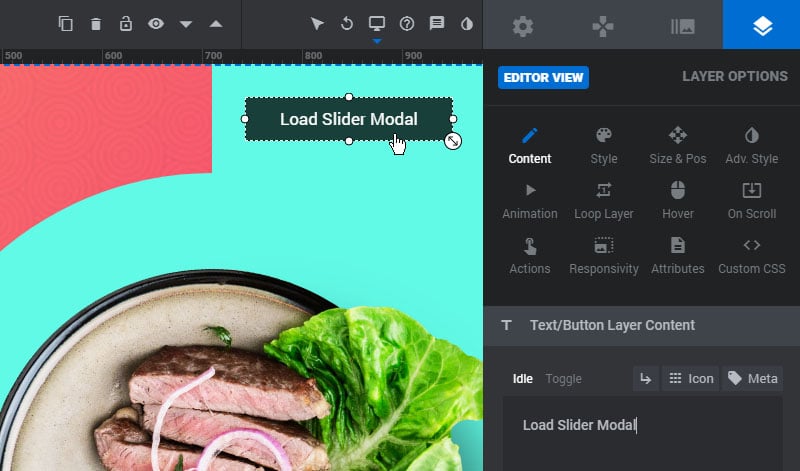Screen dimensions: 800x471
Task: Click the line break arrow button
Action: 645,379
